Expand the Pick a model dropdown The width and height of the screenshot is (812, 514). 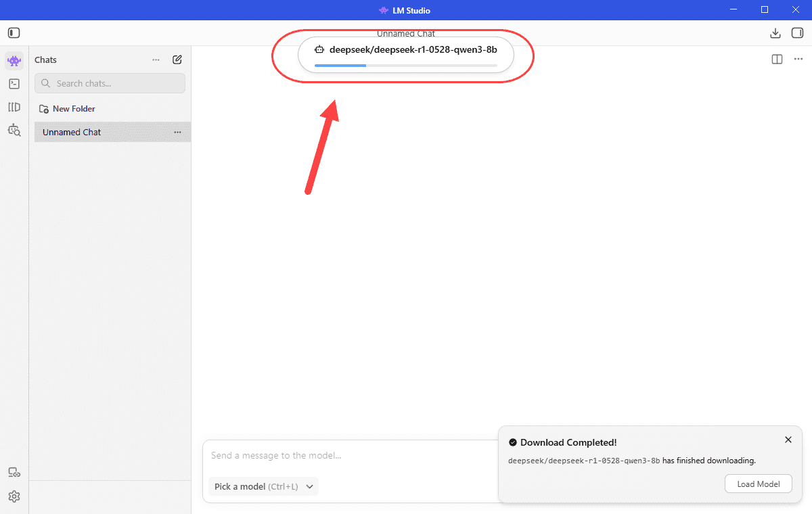263,486
